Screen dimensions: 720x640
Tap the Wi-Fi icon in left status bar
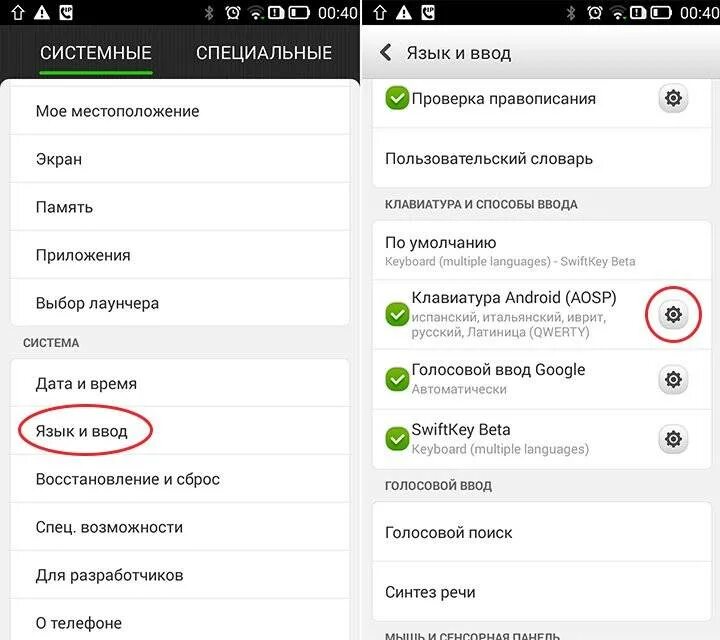coord(255,12)
